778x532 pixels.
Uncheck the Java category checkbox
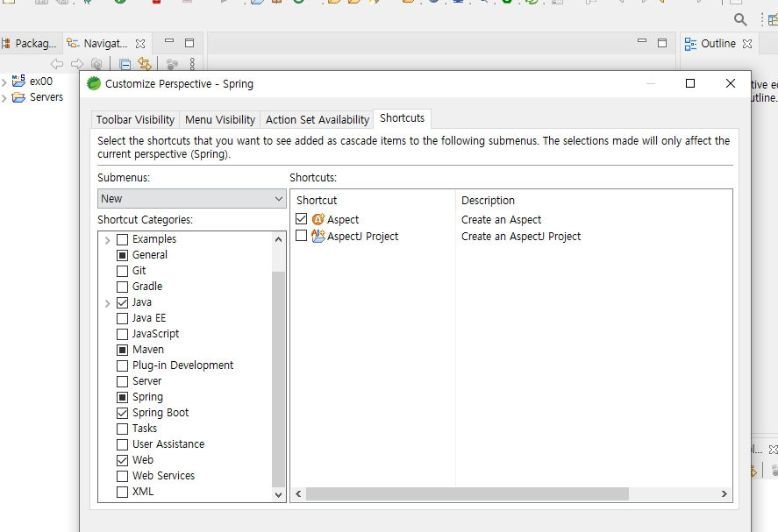click(x=122, y=303)
